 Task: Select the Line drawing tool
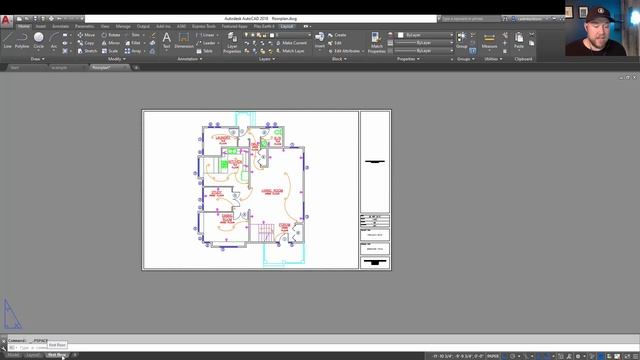(x=7, y=40)
